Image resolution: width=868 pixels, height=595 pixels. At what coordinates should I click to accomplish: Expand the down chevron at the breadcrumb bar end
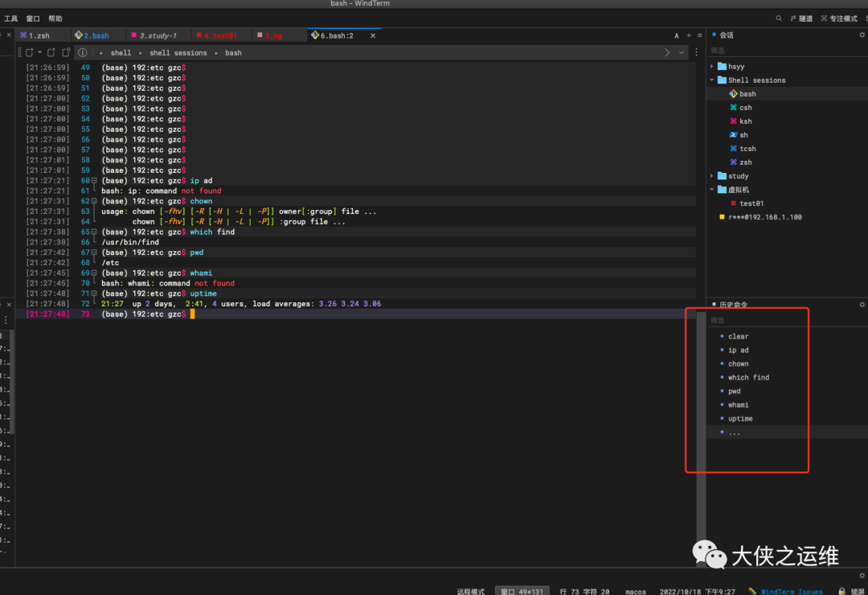pos(682,52)
